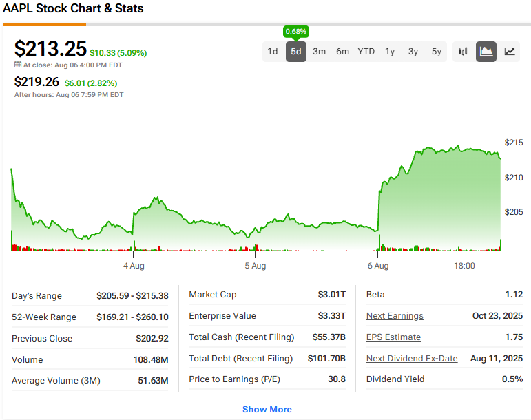The image size is (531, 420).
Task: Click the 0.68% change badge
Action: (x=296, y=32)
